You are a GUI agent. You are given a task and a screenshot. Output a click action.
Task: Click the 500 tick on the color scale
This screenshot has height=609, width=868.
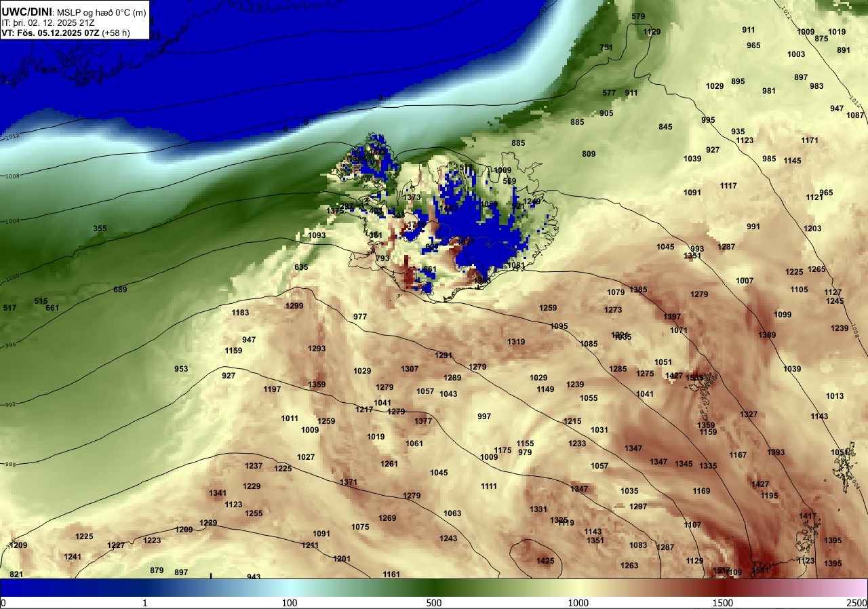click(x=434, y=603)
